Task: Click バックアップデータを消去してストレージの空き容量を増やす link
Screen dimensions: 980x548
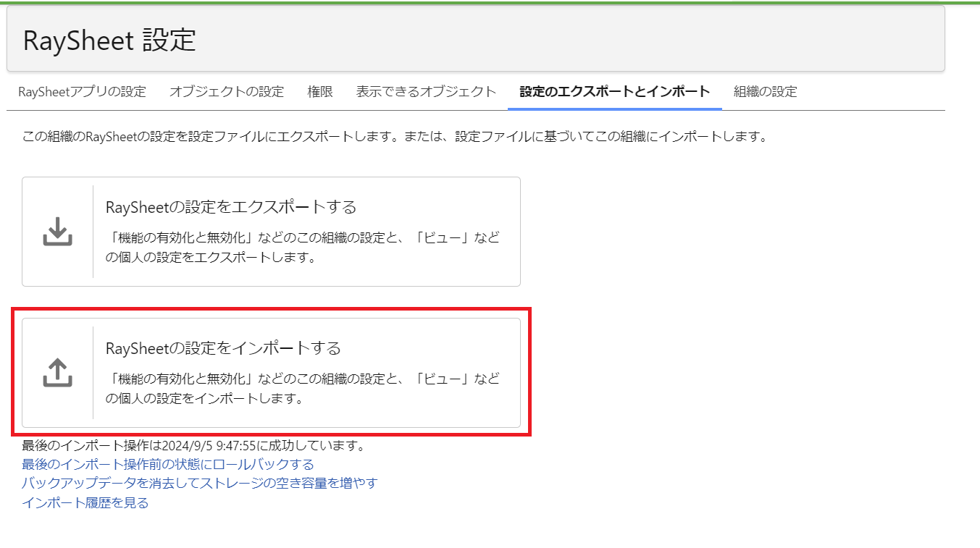Action: [x=200, y=483]
